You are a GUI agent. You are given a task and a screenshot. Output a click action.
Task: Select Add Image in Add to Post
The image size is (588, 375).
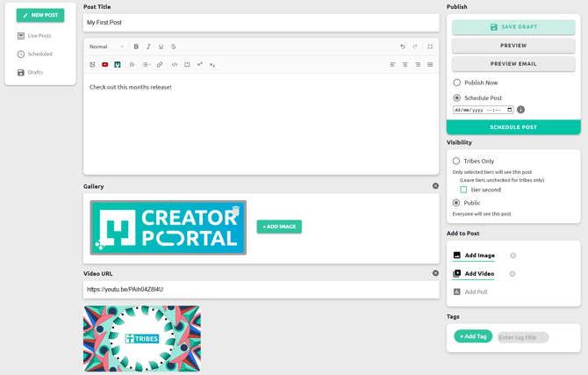[x=474, y=256]
